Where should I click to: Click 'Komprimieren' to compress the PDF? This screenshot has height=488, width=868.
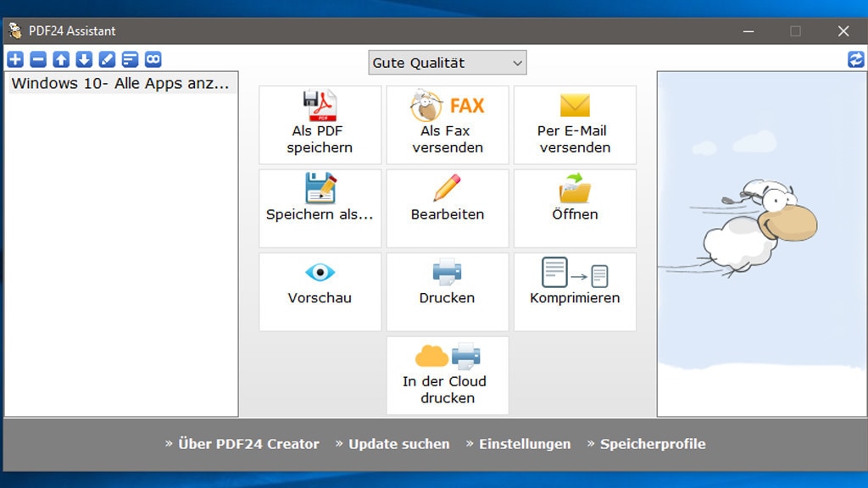pyautogui.click(x=575, y=291)
